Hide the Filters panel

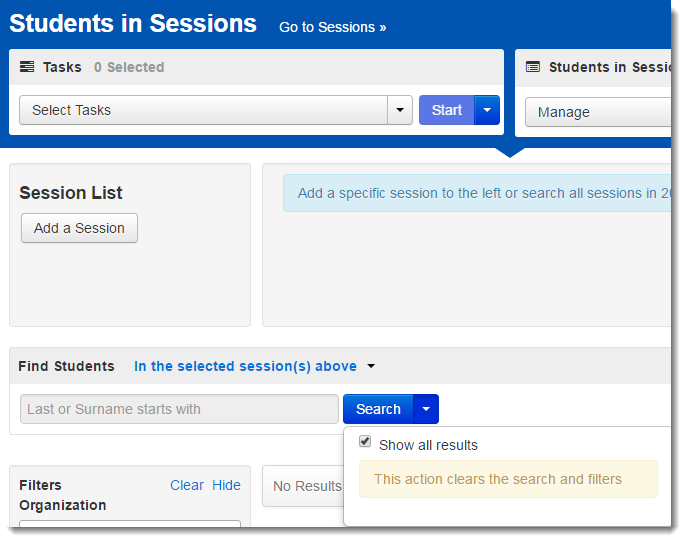(x=226, y=485)
